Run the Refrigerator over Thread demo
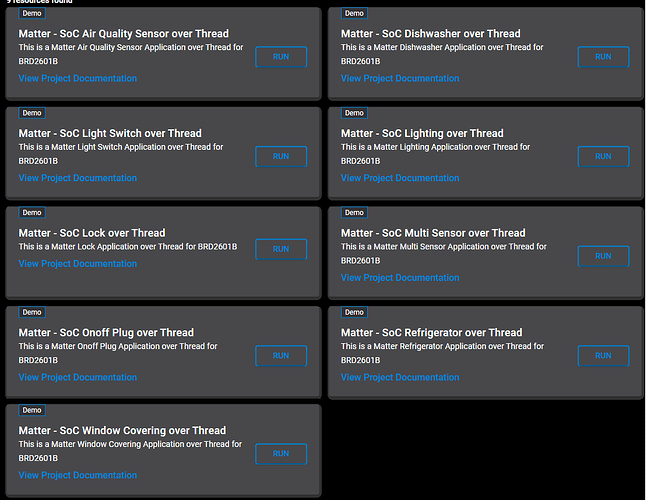Image resolution: width=646 pixels, height=500 pixels. 603,356
